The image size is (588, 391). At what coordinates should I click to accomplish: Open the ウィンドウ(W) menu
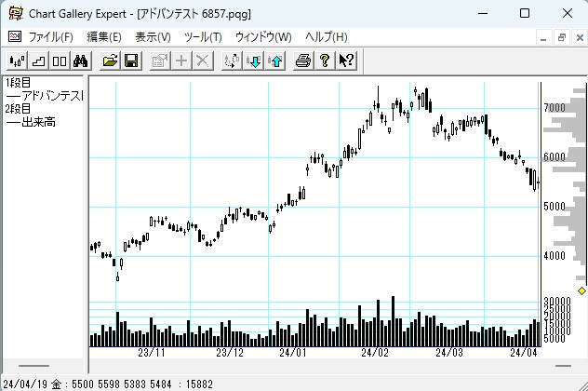(x=263, y=37)
